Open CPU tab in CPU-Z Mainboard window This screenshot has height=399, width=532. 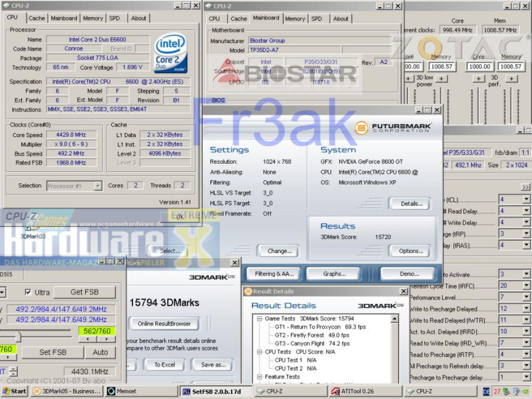click(x=214, y=19)
